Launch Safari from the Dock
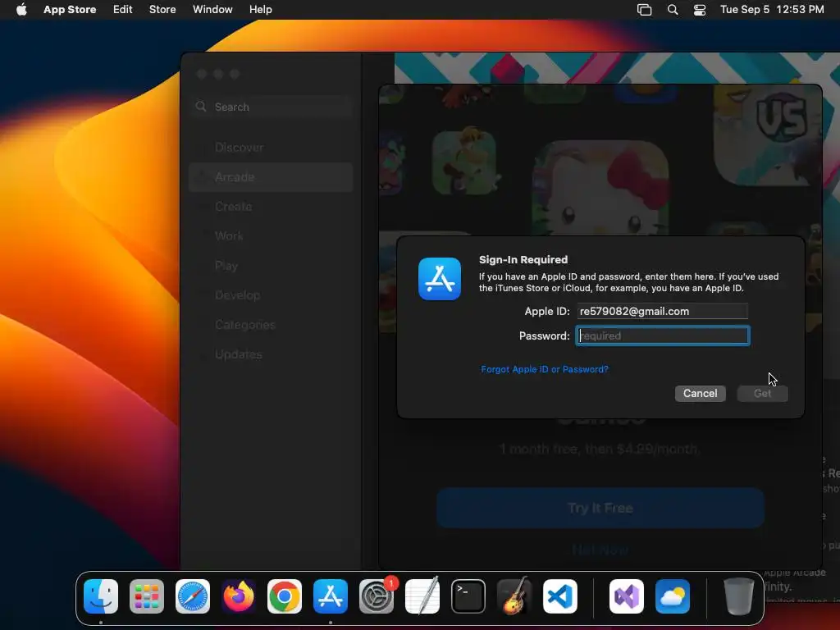 [x=193, y=596]
